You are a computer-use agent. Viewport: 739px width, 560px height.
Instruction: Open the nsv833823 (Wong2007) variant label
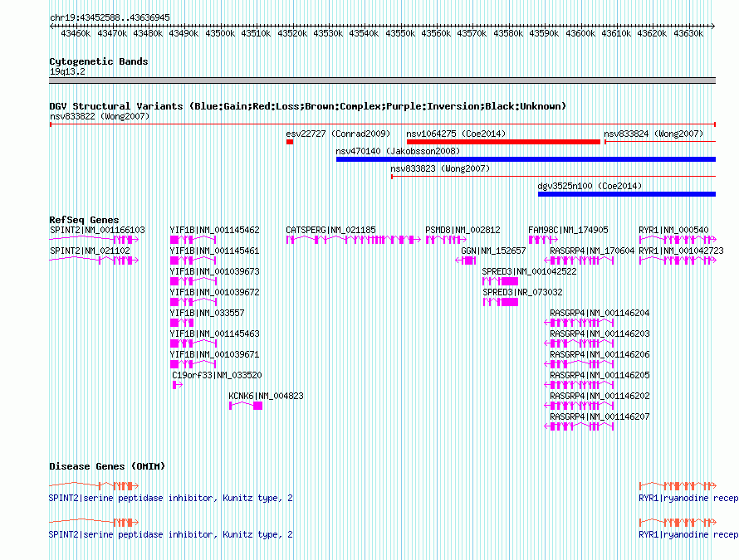point(440,168)
